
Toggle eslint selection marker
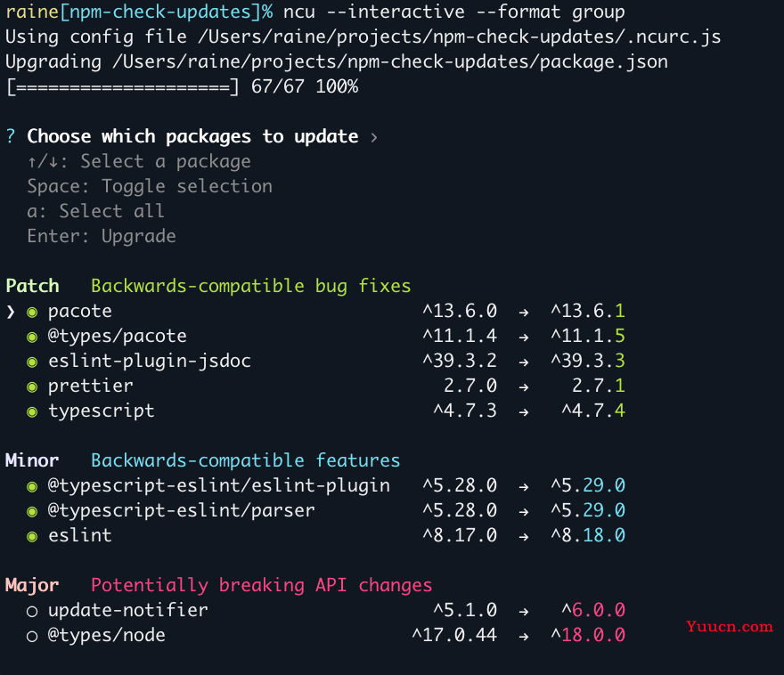(32, 537)
